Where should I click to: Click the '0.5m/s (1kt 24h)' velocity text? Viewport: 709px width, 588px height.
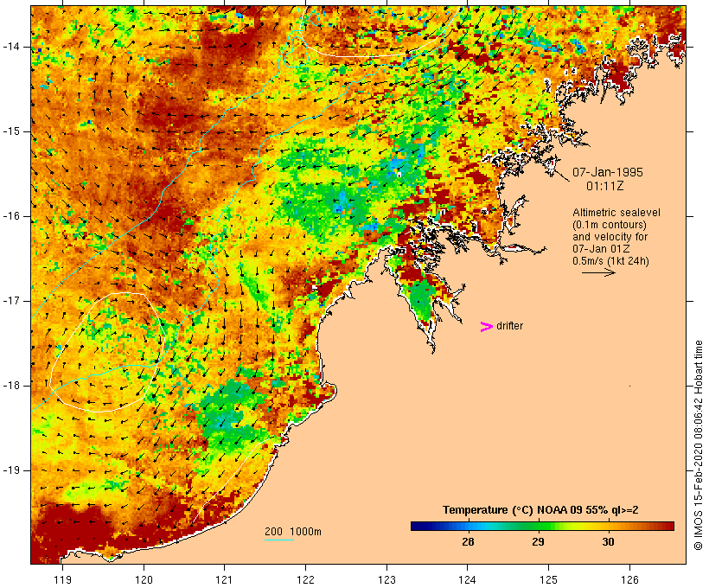click(x=612, y=260)
